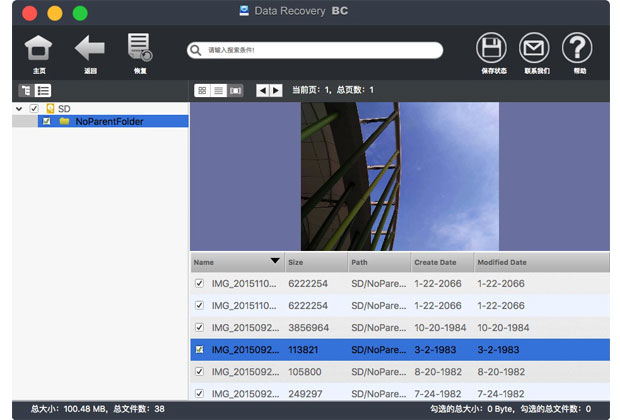The height and width of the screenshot is (420, 620).
Task: Select thumbnail grid view icon
Action: point(202,91)
